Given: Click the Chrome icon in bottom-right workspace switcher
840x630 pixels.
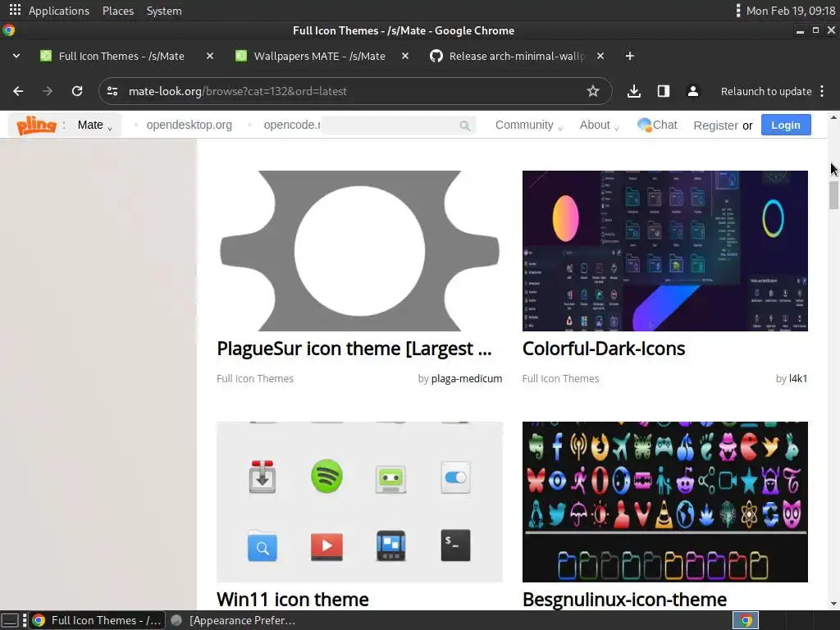Looking at the screenshot, I should tap(746, 620).
